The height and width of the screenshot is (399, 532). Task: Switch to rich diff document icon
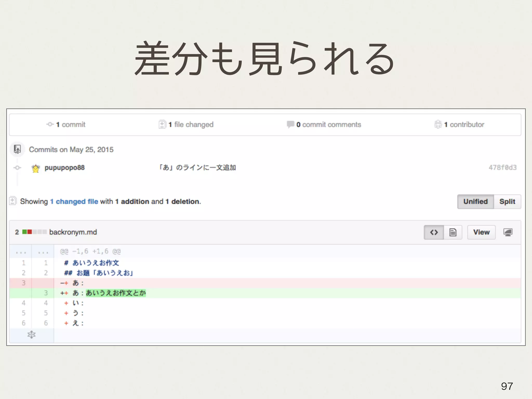(x=453, y=232)
